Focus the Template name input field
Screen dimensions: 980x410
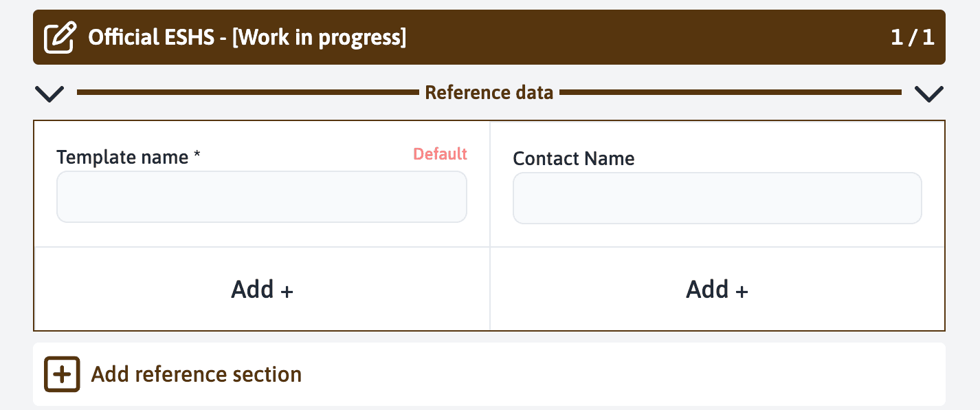coord(261,197)
